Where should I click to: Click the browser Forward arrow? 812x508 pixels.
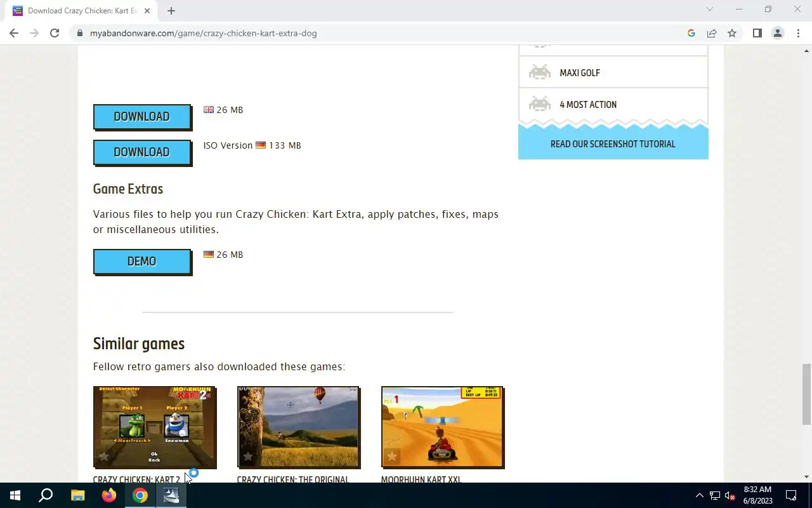(x=34, y=33)
